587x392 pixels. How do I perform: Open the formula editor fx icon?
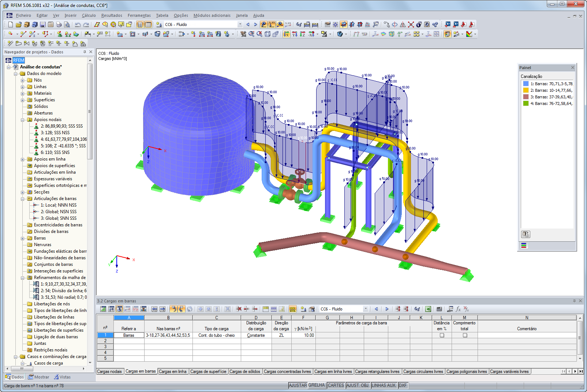tap(458, 309)
